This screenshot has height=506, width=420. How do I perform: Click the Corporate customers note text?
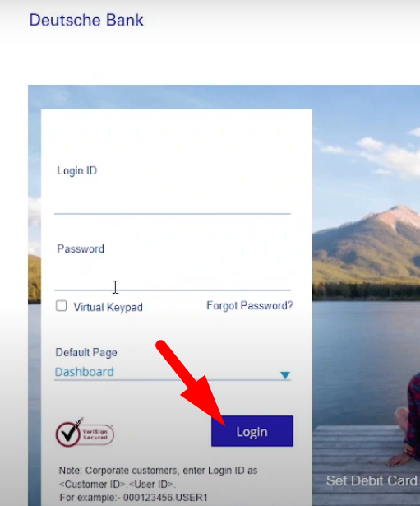(x=158, y=477)
